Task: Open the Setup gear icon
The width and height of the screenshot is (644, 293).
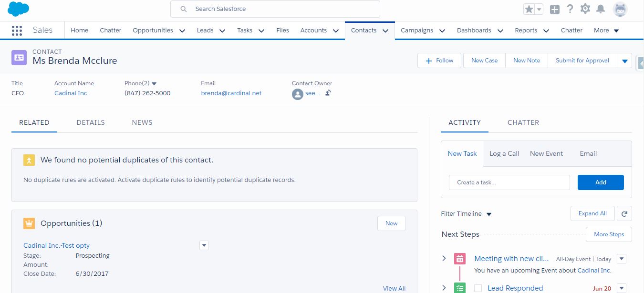Action: 585,9
